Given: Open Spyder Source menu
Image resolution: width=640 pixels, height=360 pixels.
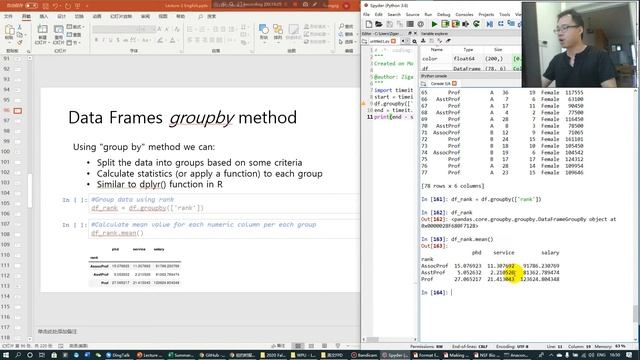Looking at the screenshot, I should (x=412, y=14).
